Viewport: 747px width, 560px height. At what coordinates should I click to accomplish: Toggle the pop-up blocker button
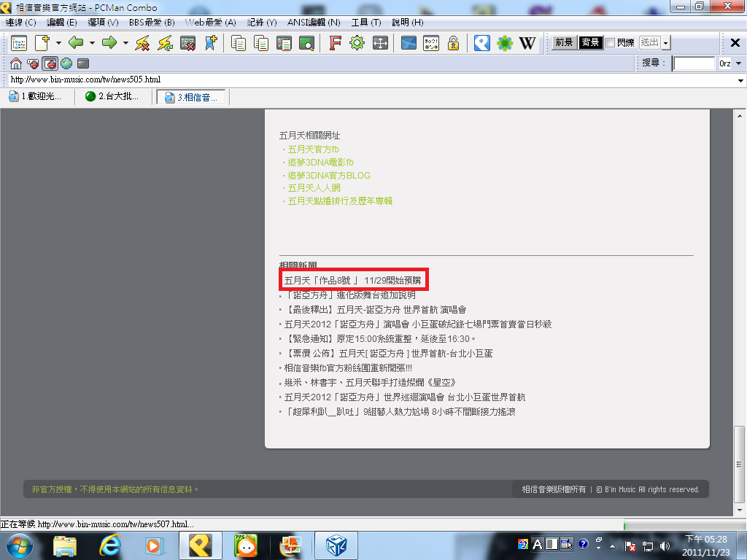pos(50,63)
